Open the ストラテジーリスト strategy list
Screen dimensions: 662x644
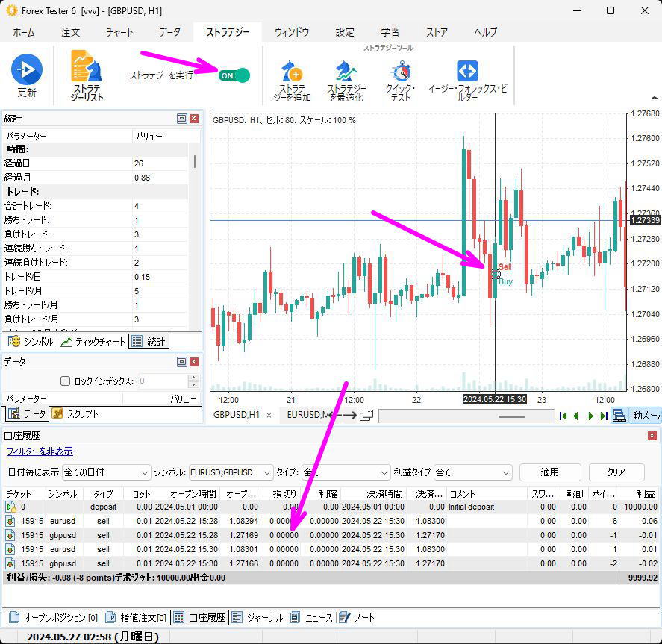point(87,68)
